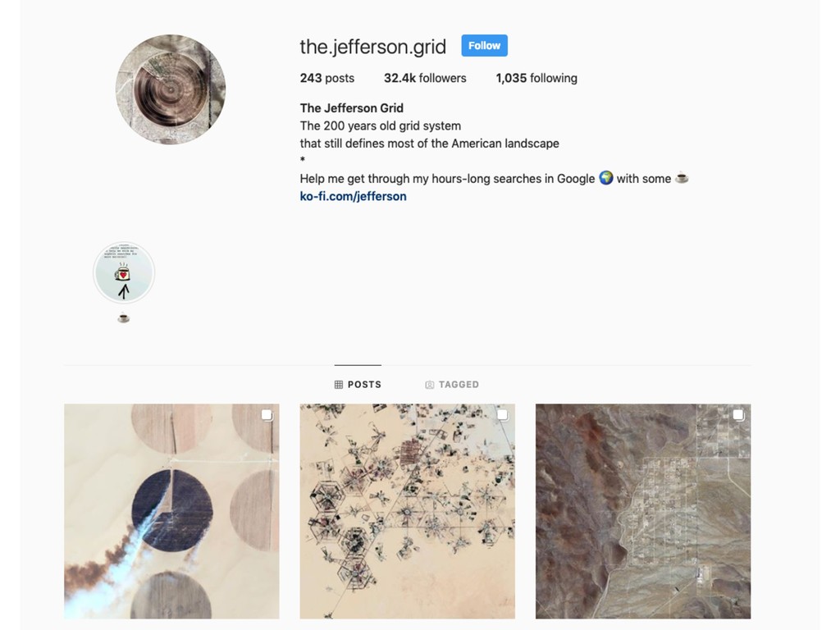The height and width of the screenshot is (630, 840).
Task: Open the ko-fi.com/jefferson link
Action: coord(353,196)
